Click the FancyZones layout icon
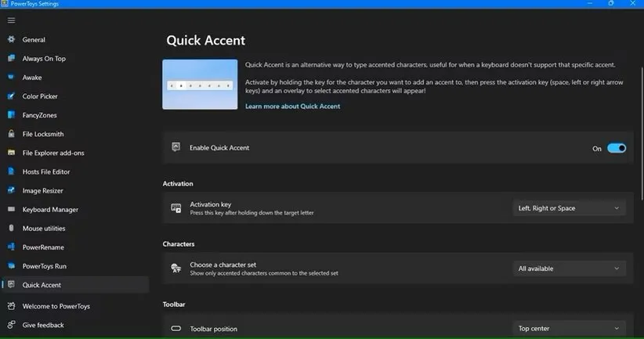Screen dimensions: 644x339 click(x=11, y=115)
